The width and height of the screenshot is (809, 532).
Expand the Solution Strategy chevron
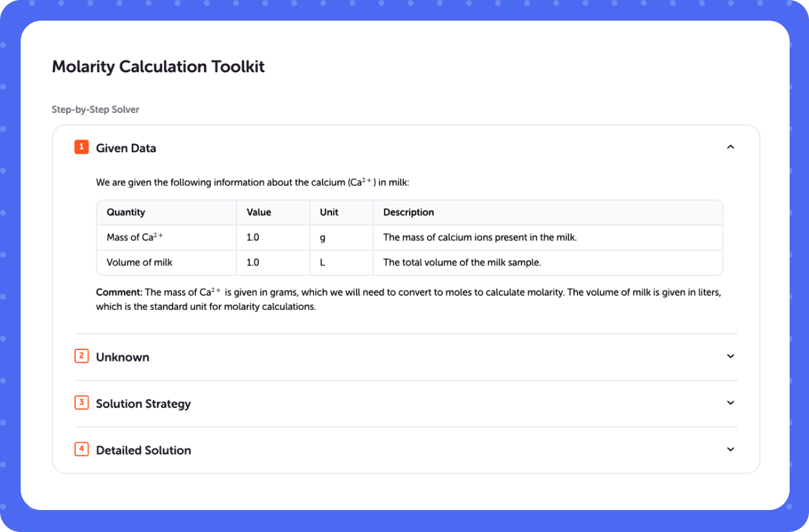pos(730,403)
